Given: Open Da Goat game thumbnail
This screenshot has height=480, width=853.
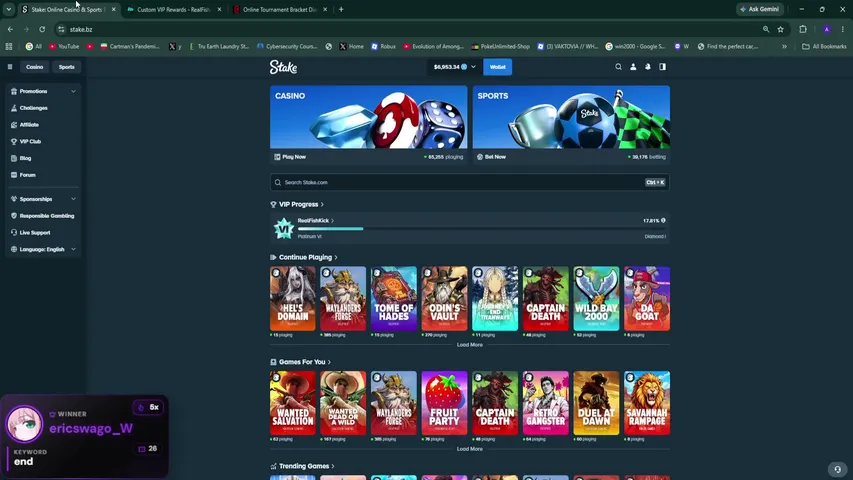Looking at the screenshot, I should pos(647,298).
